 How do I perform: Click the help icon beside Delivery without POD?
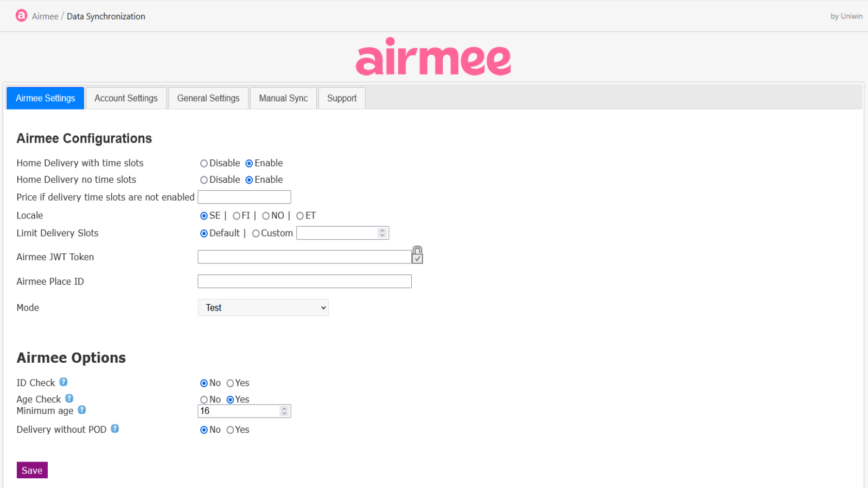click(114, 428)
